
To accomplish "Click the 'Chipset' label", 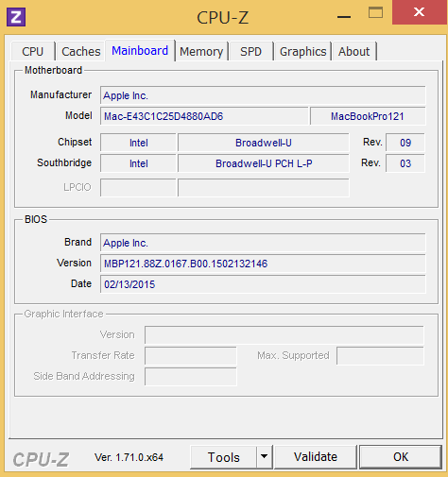I will [x=75, y=142].
